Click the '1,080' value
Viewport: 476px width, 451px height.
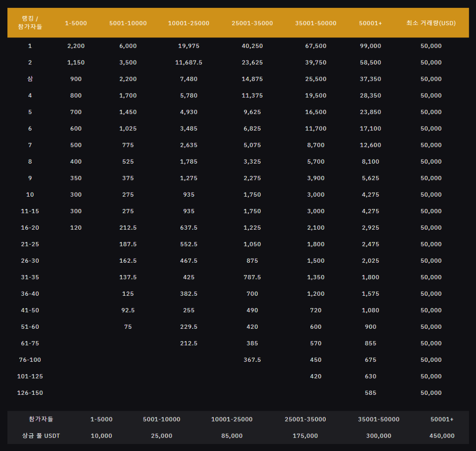(371, 310)
